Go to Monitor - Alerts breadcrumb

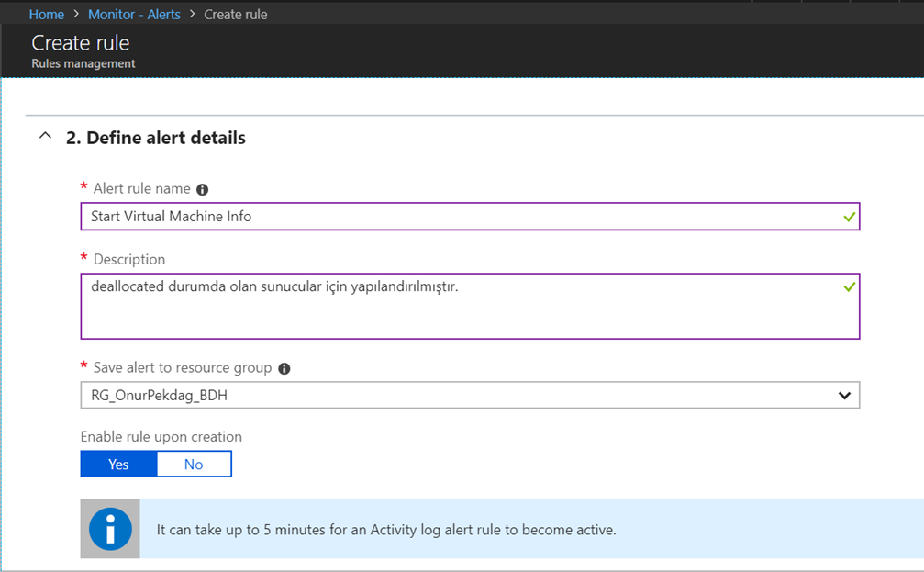pyautogui.click(x=134, y=14)
